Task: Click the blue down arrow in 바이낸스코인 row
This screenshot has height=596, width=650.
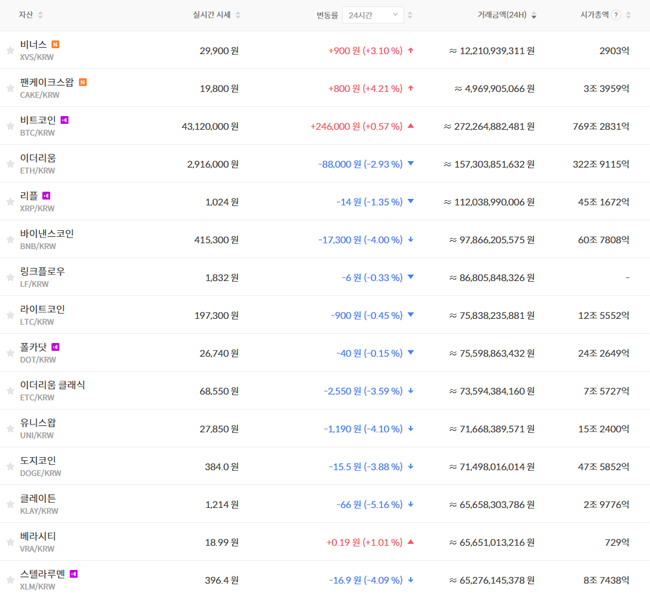Action: (411, 240)
